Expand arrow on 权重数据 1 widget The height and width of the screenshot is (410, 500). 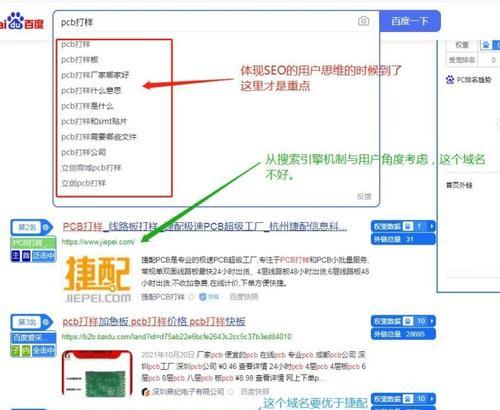tap(432, 226)
